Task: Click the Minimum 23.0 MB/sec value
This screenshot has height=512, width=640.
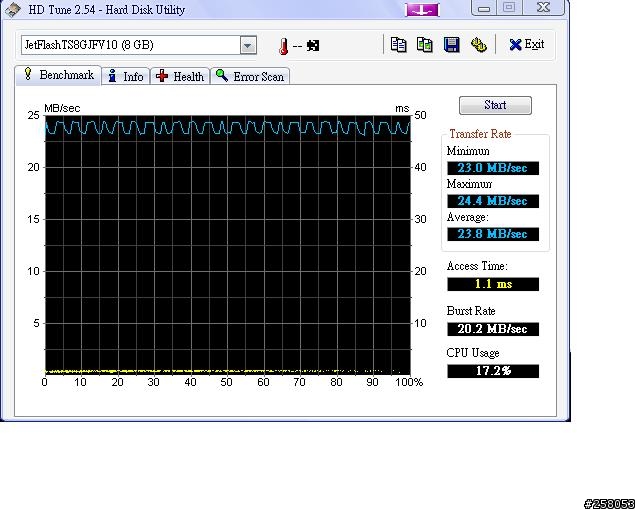Action: [x=493, y=168]
